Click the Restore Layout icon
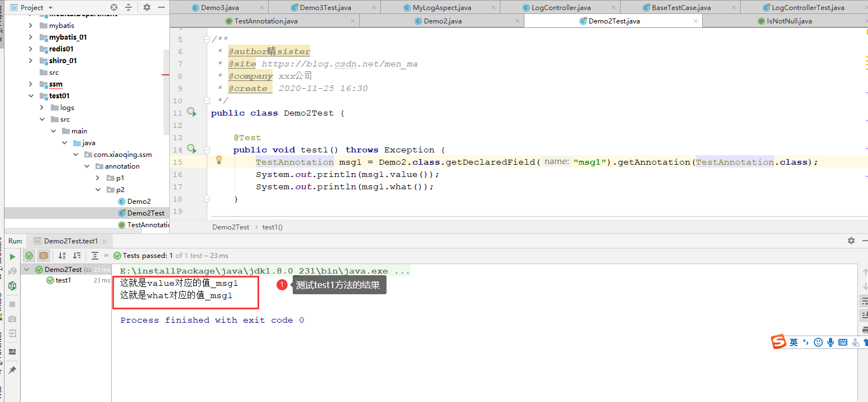This screenshot has width=868, height=402. pyautogui.click(x=12, y=352)
